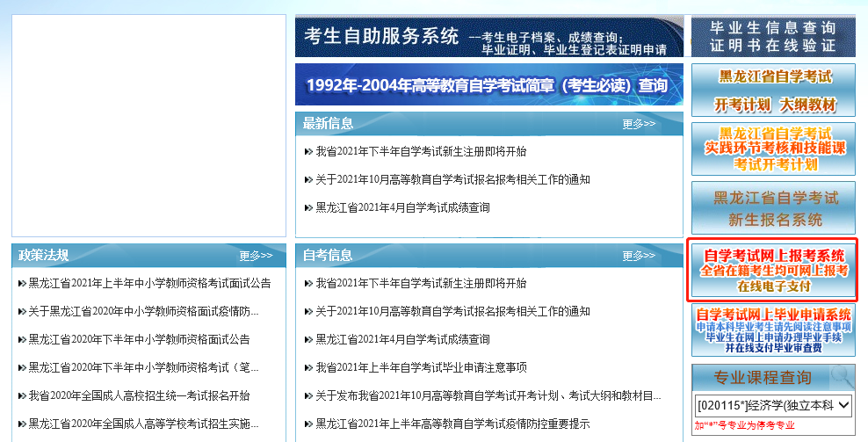Viewport: 868px width, 442px height.
Task: Open 我省2021年上半年自学考试毕业申请注意事项 link
Action: pyautogui.click(x=421, y=367)
